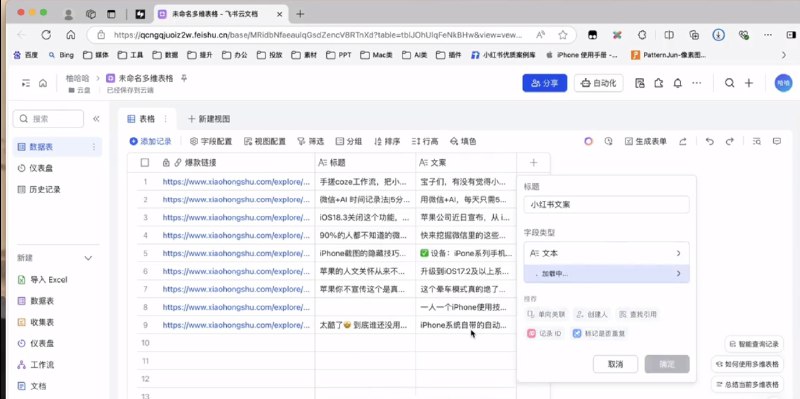Expand the 加载中... row chevron
This screenshot has width=800, height=399.
(x=678, y=273)
